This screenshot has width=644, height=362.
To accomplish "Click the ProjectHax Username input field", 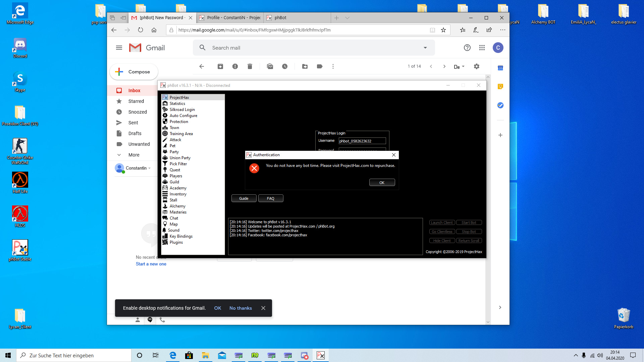I will tap(362, 141).
